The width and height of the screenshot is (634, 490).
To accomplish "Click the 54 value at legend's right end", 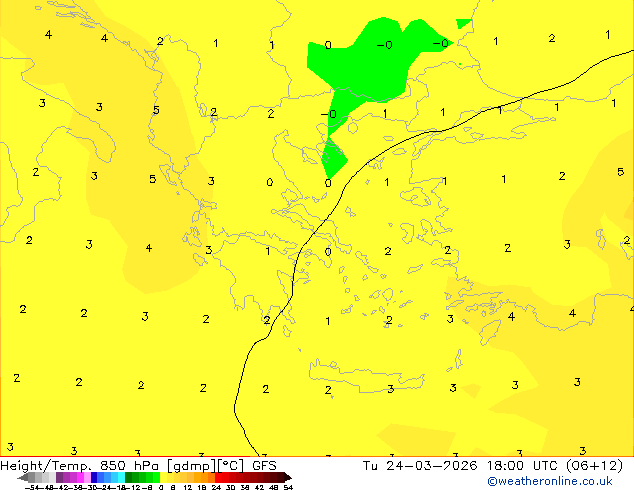I will coord(288,487).
